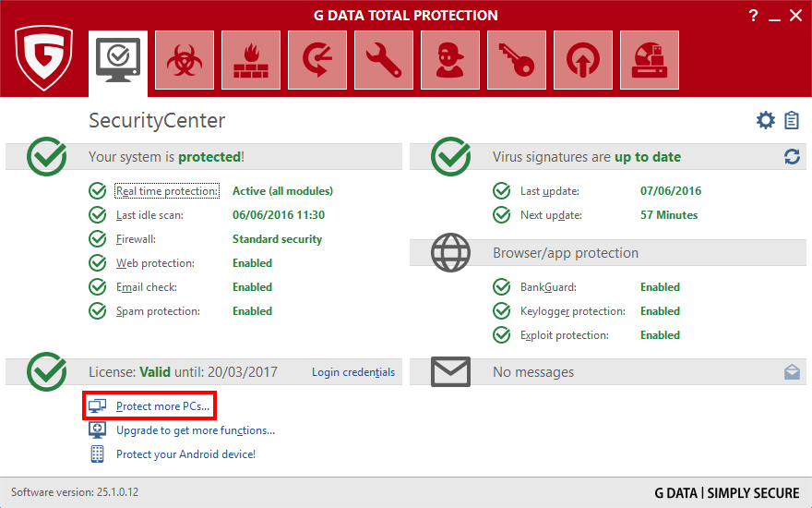
Task: Click the G DATA shield logo
Action: [x=43, y=58]
